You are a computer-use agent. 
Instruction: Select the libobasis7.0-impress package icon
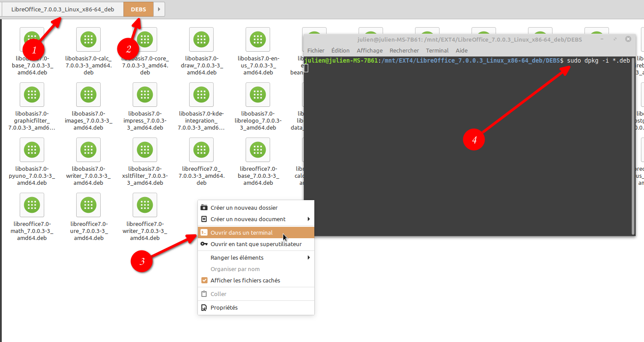point(145,95)
